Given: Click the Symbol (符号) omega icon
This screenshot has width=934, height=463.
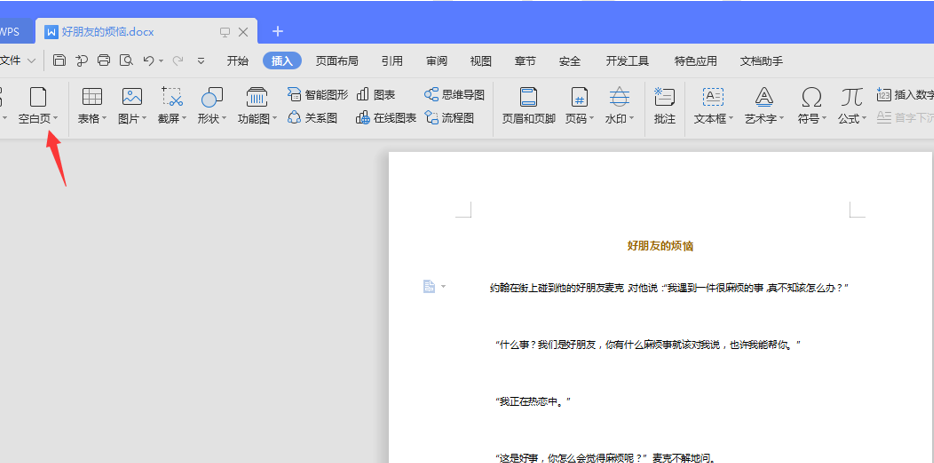Looking at the screenshot, I should tap(811, 97).
